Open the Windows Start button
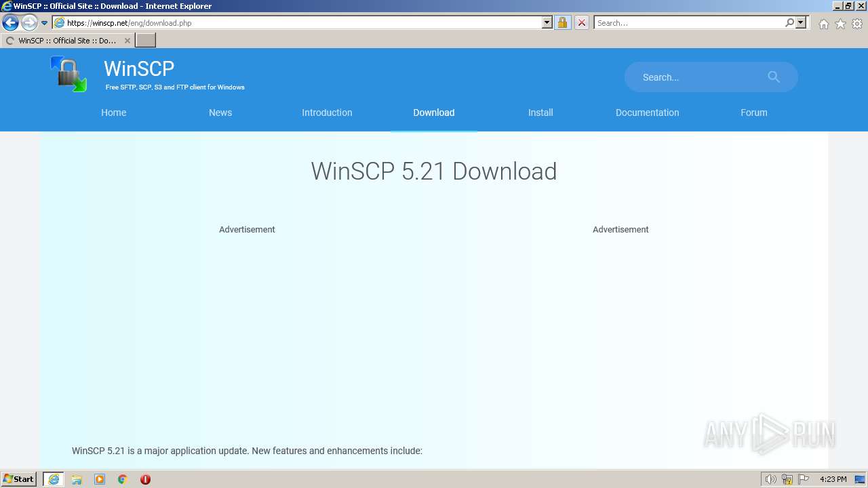Image resolution: width=868 pixels, height=488 pixels. click(x=19, y=479)
